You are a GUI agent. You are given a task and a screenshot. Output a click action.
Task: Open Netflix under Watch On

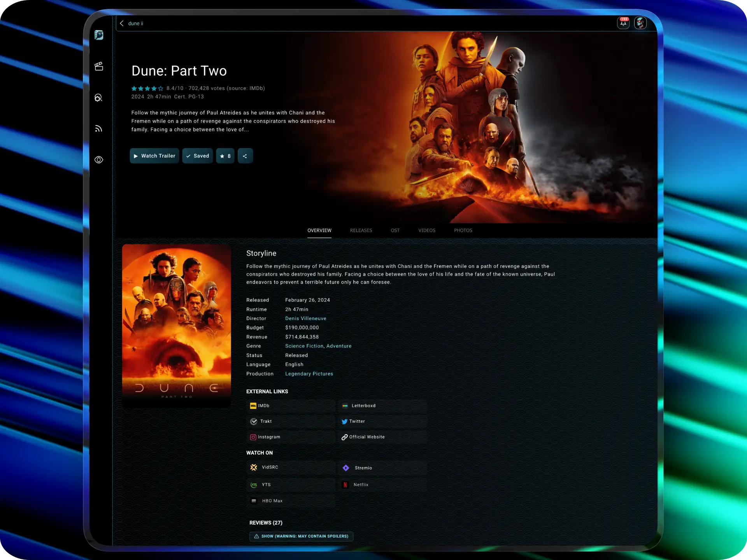point(360,485)
